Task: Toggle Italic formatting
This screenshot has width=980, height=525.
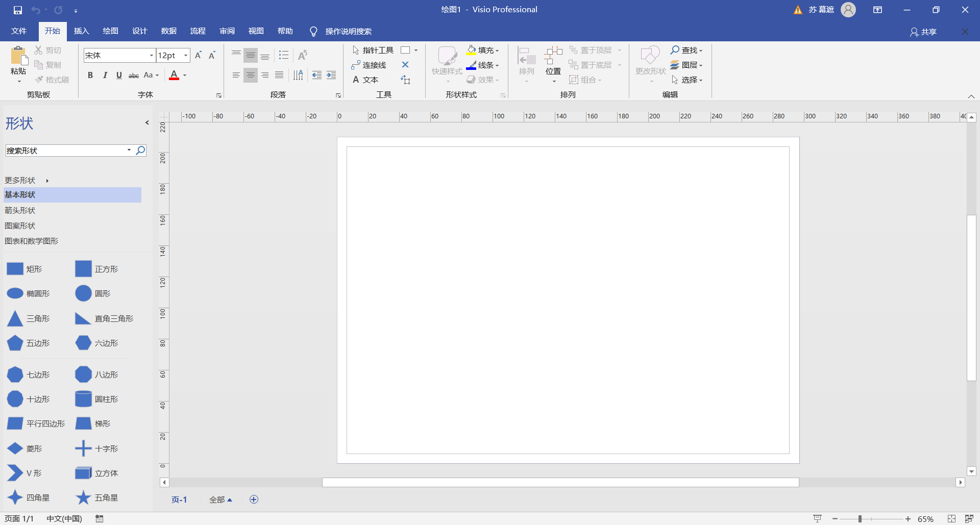Action: pos(105,76)
